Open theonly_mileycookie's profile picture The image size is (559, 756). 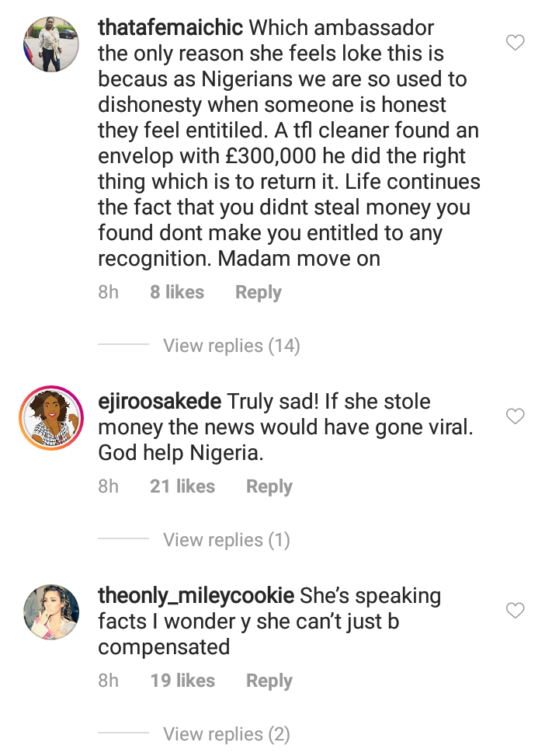(x=51, y=612)
